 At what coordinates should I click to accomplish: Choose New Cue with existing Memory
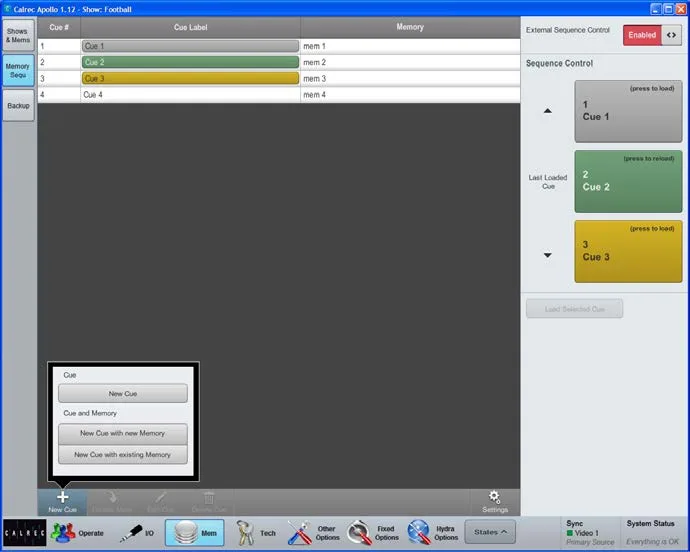(123, 454)
